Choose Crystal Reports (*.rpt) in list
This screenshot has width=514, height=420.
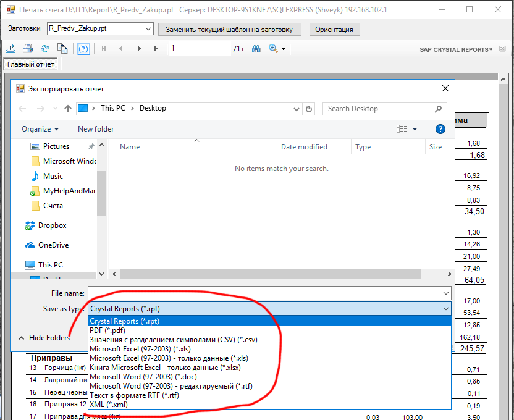(269, 321)
